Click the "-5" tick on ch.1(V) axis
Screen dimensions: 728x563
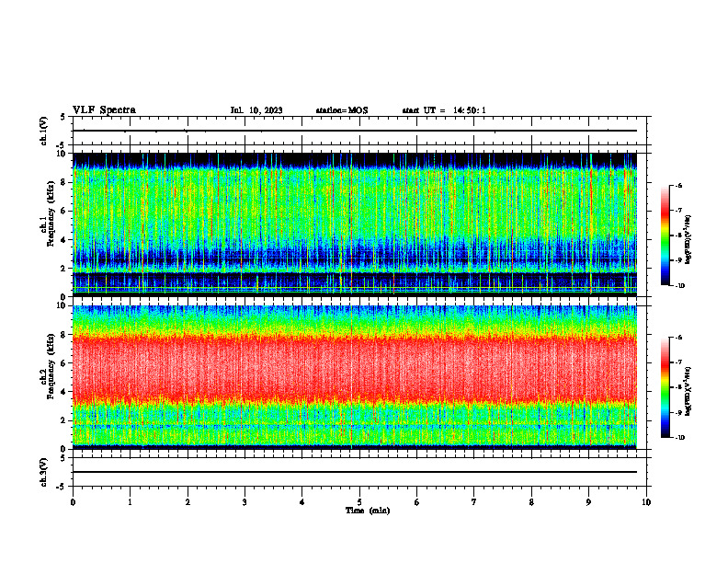coord(62,145)
